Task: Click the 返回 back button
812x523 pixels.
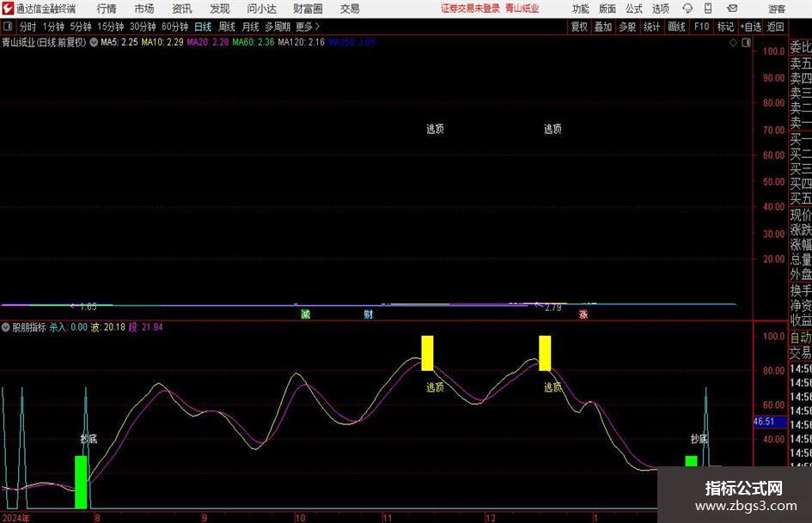Action: tap(775, 27)
